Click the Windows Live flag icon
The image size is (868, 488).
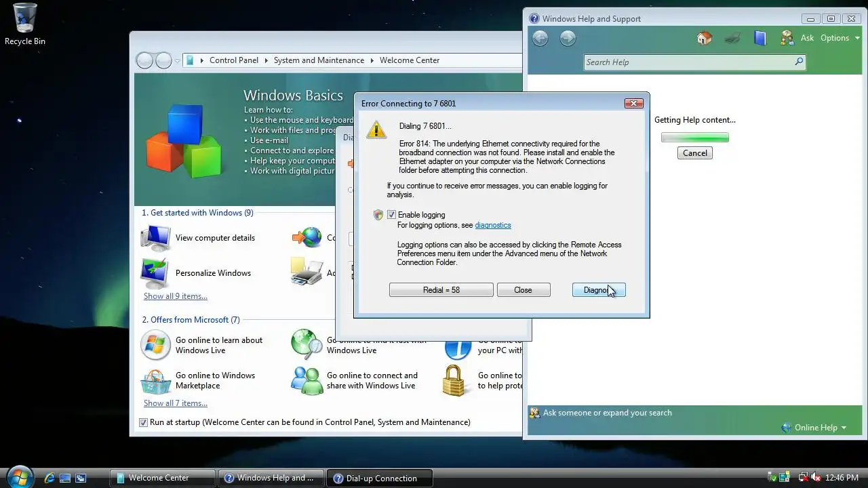tap(155, 345)
